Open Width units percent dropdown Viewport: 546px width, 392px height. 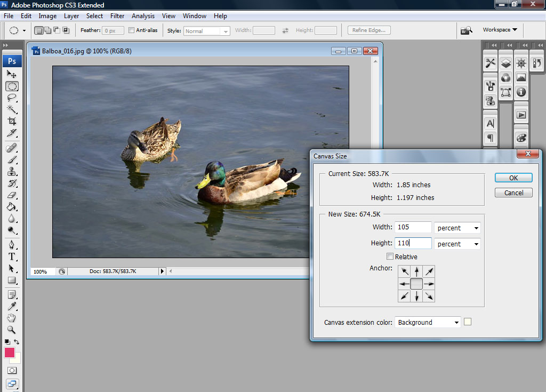tap(457, 228)
